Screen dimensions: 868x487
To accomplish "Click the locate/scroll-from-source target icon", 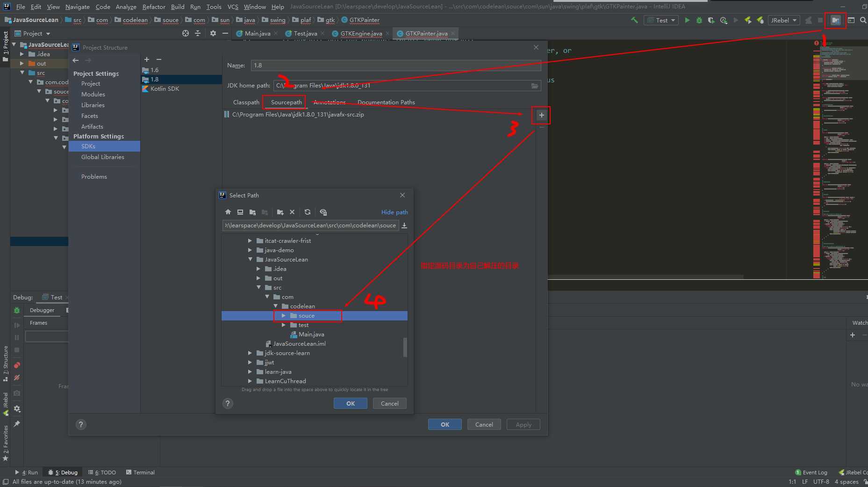I will (x=186, y=33).
